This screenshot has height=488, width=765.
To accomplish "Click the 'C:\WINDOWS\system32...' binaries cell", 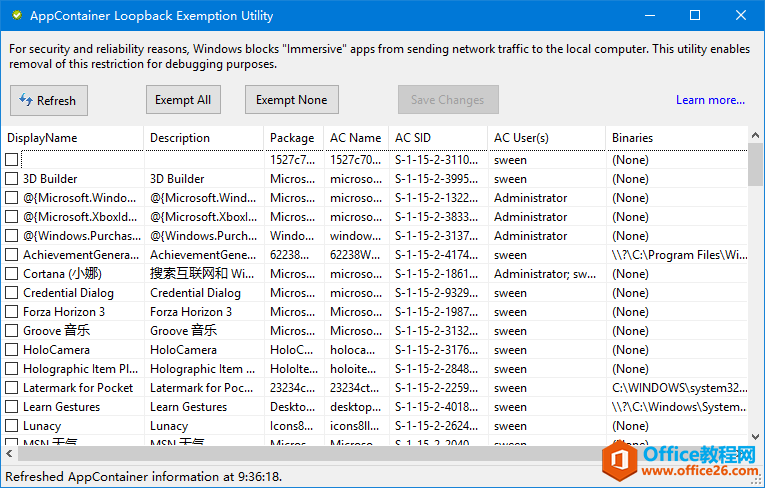I will (678, 388).
